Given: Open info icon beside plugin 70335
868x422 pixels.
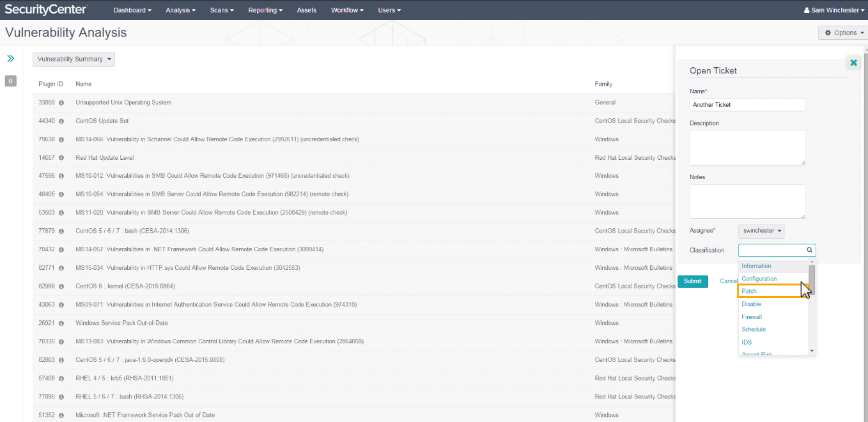Looking at the screenshot, I should tap(61, 341).
